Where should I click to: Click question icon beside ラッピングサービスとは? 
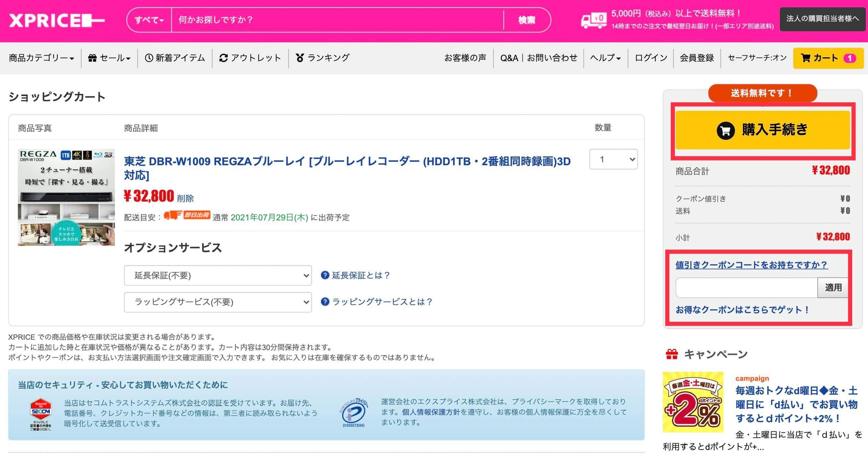tap(325, 302)
